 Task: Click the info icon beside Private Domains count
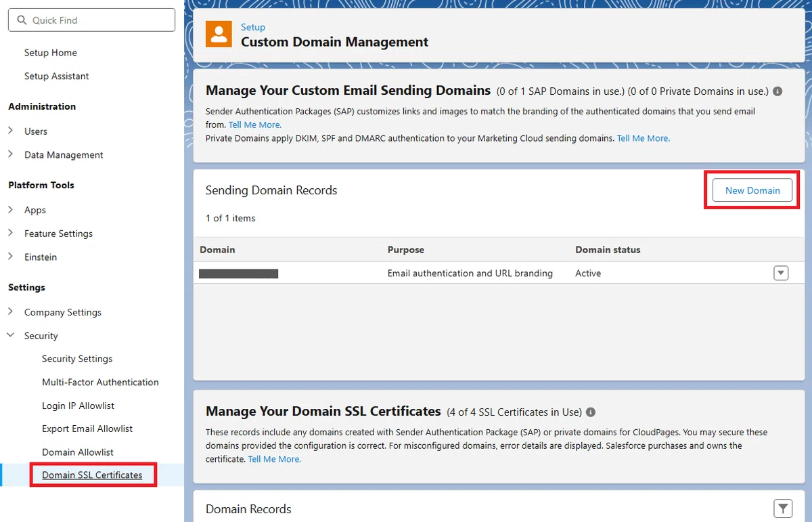coord(777,91)
